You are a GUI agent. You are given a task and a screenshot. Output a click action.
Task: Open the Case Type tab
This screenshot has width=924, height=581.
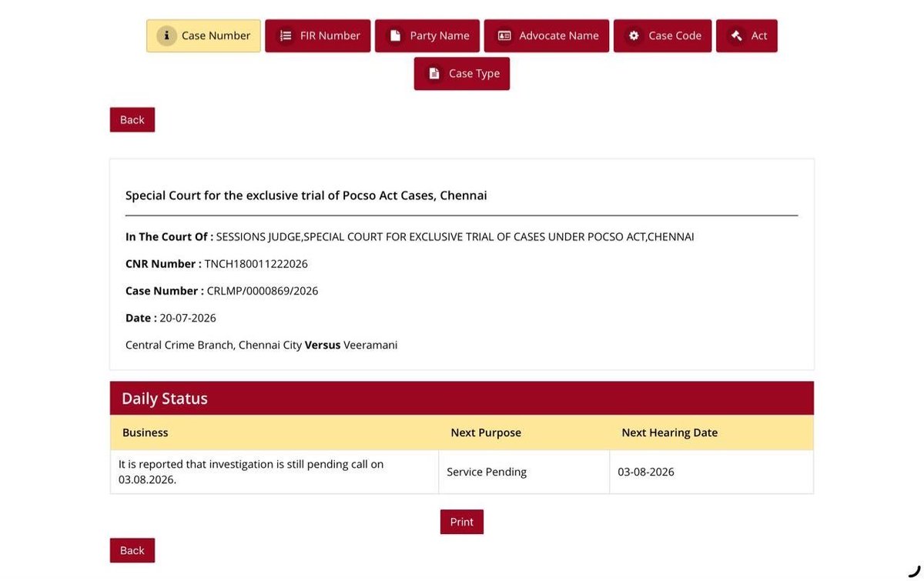(x=462, y=73)
